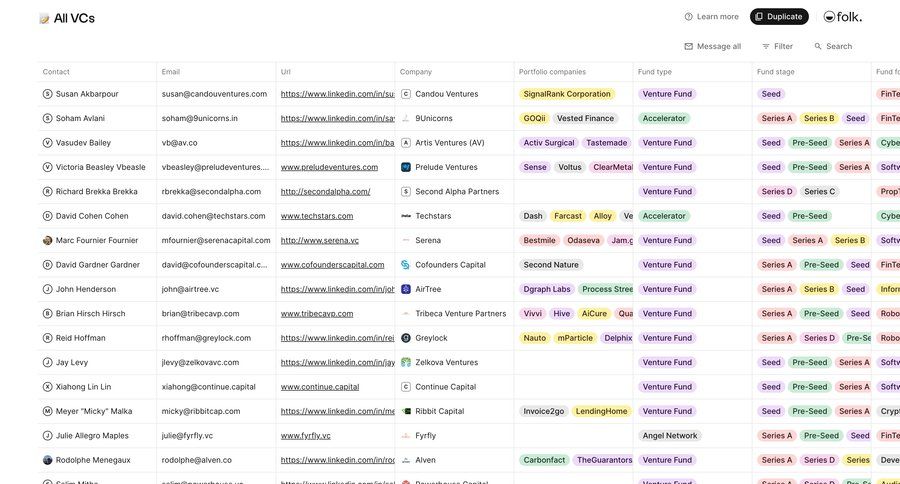900x484 pixels.
Task: Click the AirTree company logo icon
Action: tap(406, 289)
